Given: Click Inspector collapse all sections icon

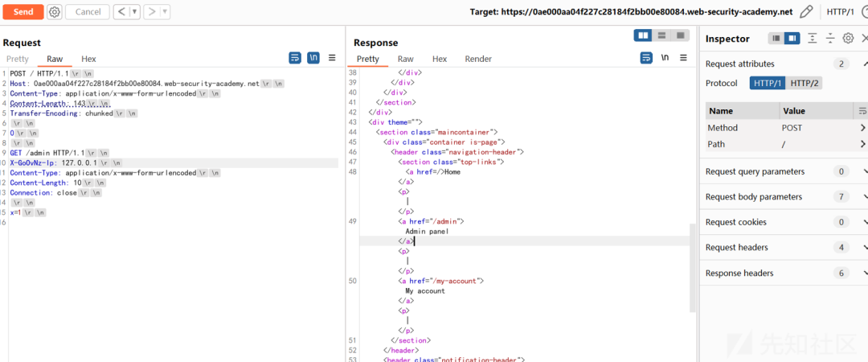Looking at the screenshot, I should coord(829,39).
